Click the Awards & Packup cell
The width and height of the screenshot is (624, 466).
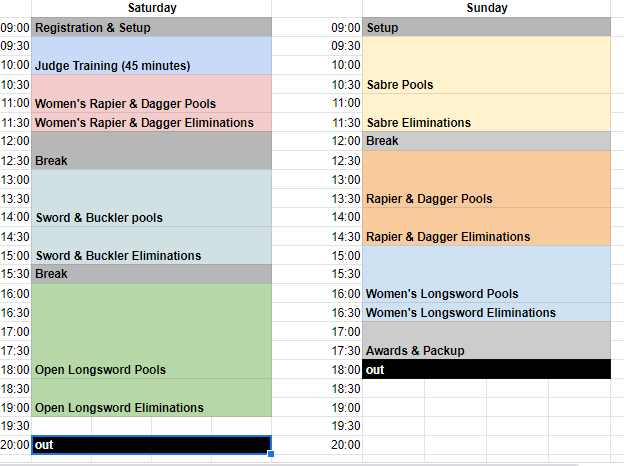486,341
